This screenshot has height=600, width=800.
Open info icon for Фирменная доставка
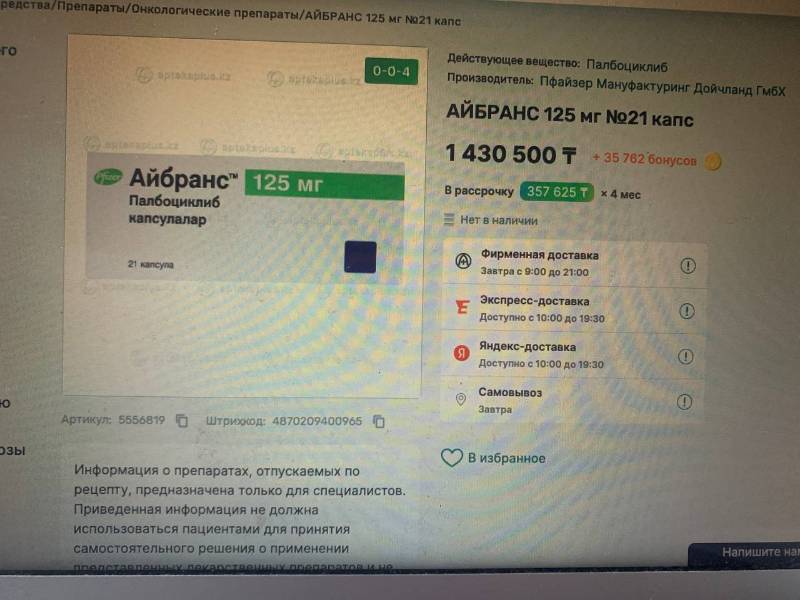688,265
